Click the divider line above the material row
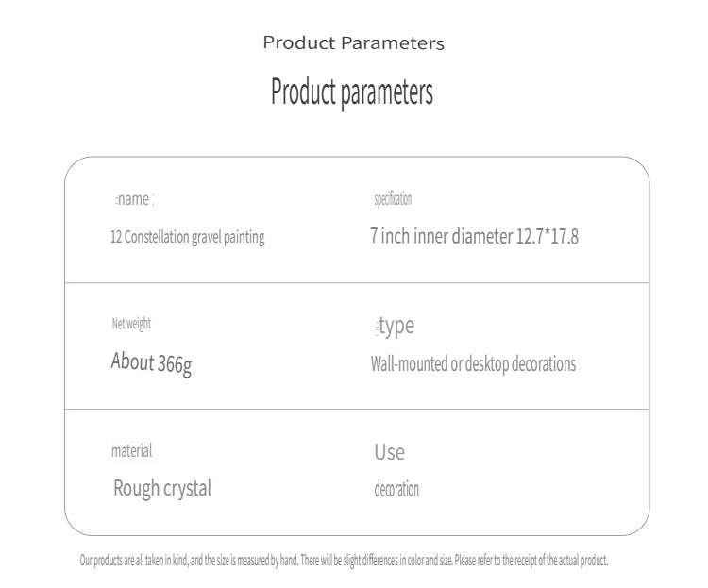This screenshot has height=588, width=708. 357,410
